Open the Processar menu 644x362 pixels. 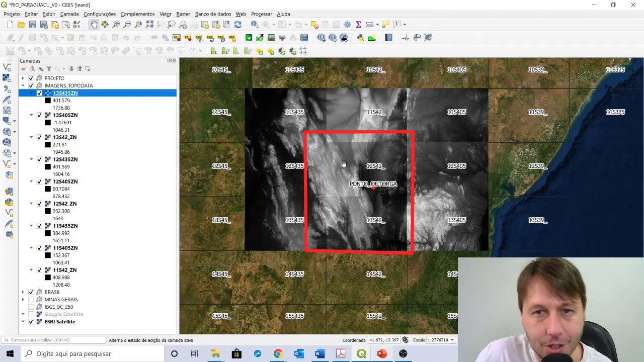262,14
